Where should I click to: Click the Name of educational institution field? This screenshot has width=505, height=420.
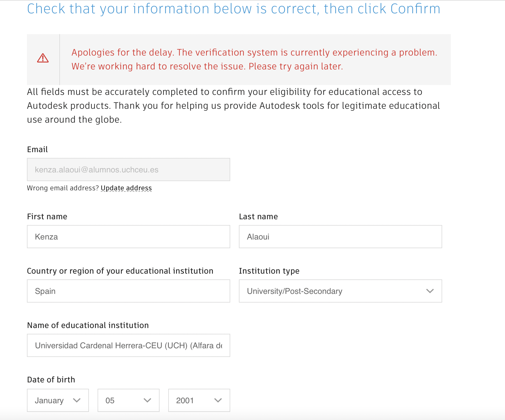pos(128,345)
